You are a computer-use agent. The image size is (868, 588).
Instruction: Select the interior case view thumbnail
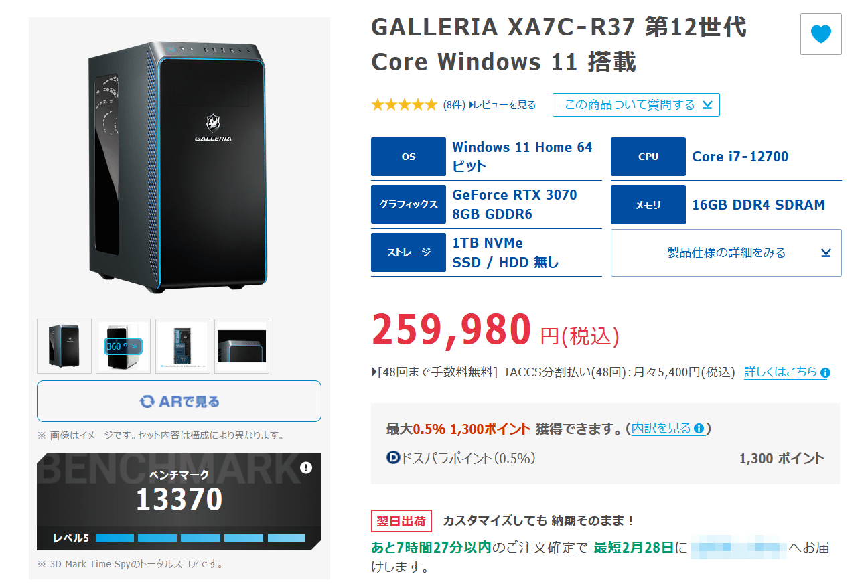coord(183,346)
